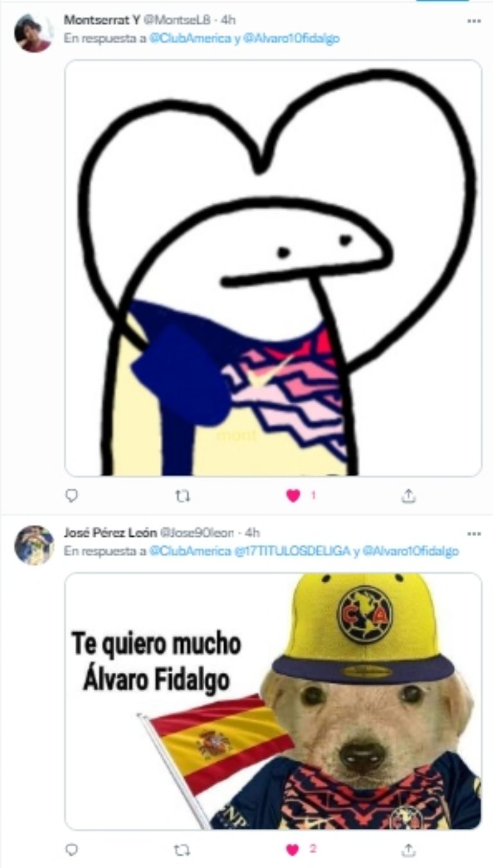Toggle like on José Pérez León's tweet
This screenshot has width=493, height=868.
(x=293, y=849)
